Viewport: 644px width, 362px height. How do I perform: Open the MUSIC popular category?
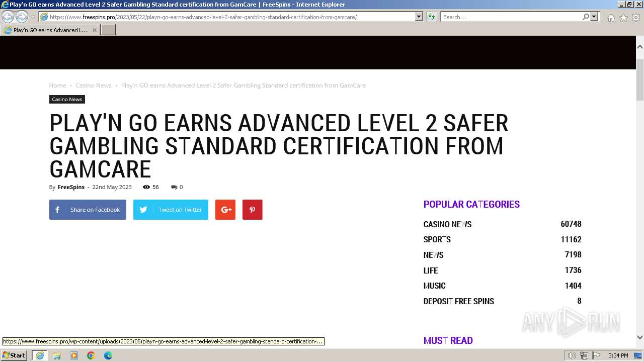[434, 286]
